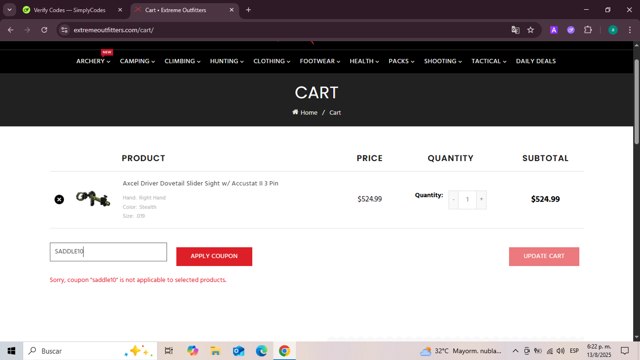This screenshot has width=640, height=360.
Task: Open the clock showing 6:22 p. m.
Action: tap(599, 351)
